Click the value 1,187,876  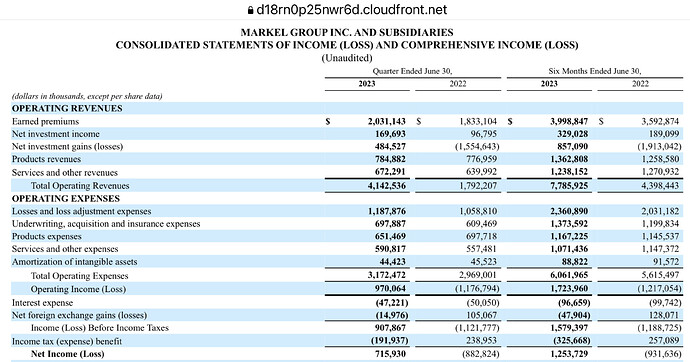pyautogui.click(x=387, y=211)
